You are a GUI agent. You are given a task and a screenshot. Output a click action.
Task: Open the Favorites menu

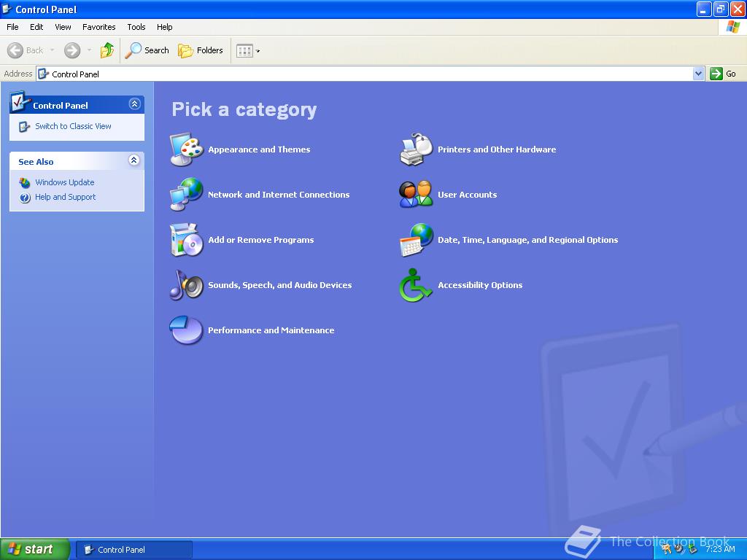coord(98,27)
